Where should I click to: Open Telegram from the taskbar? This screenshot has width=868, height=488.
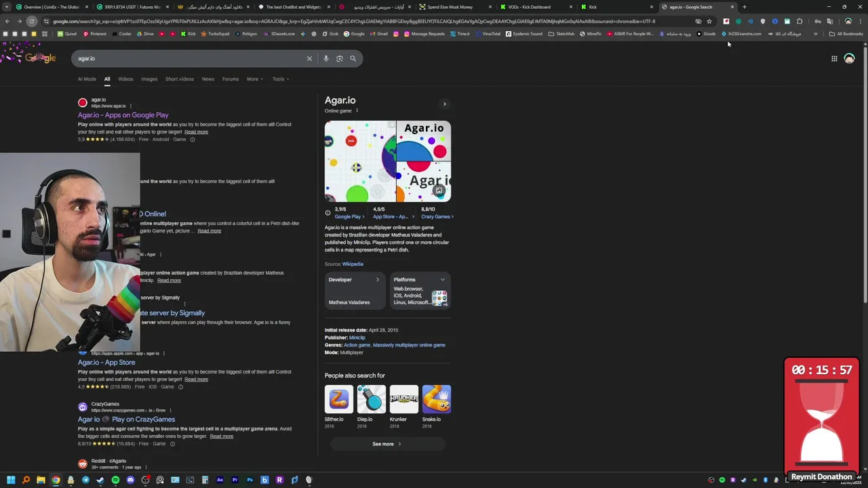click(x=85, y=480)
